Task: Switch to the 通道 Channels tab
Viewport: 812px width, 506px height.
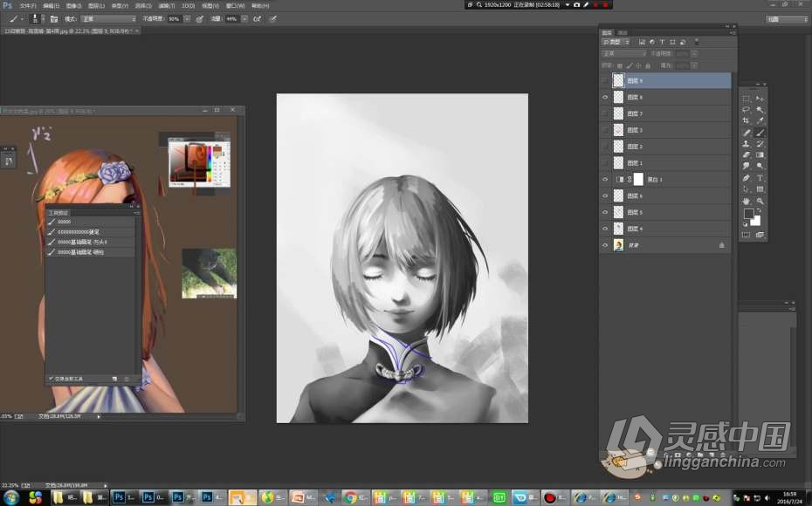Action: tap(623, 33)
